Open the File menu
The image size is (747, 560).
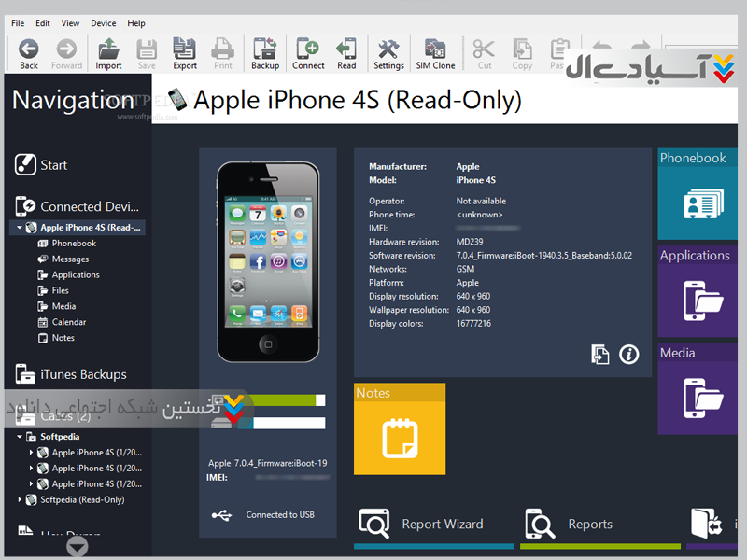tap(18, 23)
